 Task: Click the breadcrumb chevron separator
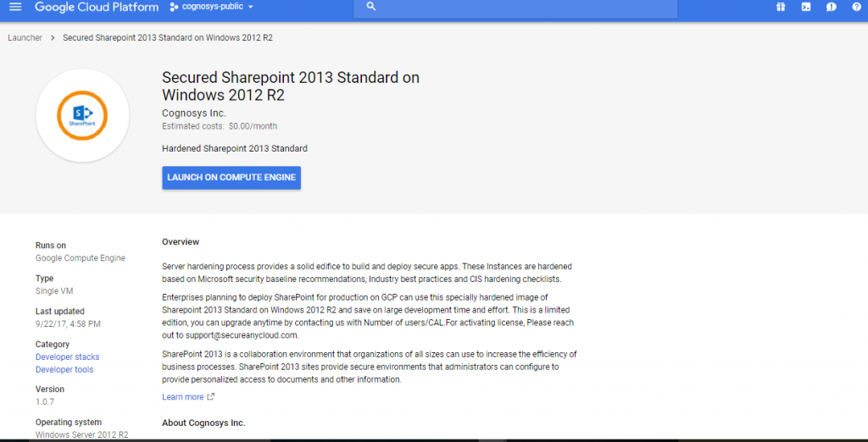tap(53, 37)
